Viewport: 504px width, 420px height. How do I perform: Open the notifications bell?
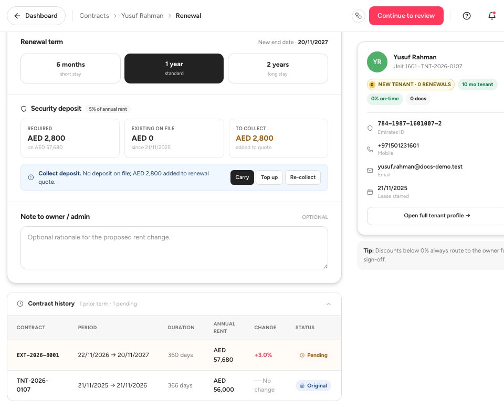[x=492, y=15]
